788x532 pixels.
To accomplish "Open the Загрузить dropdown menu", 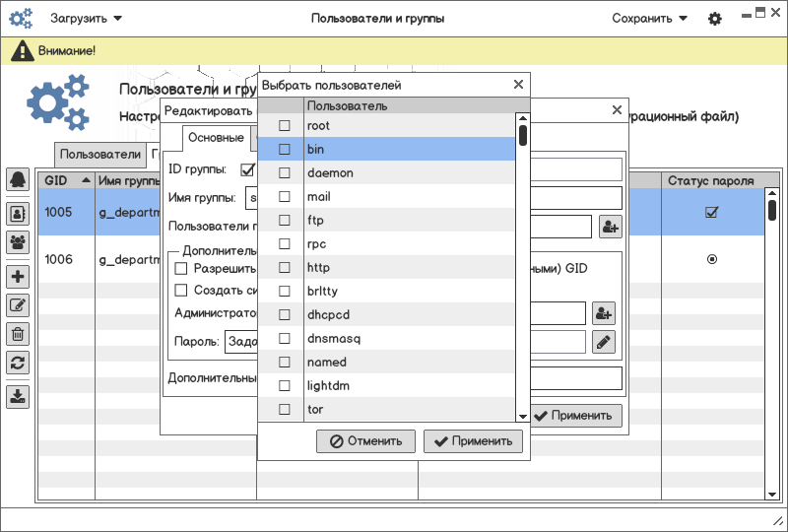I will (x=87, y=19).
